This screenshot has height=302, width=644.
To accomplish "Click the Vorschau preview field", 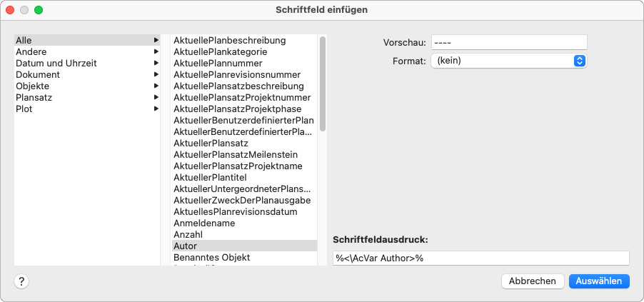I will tap(508, 43).
